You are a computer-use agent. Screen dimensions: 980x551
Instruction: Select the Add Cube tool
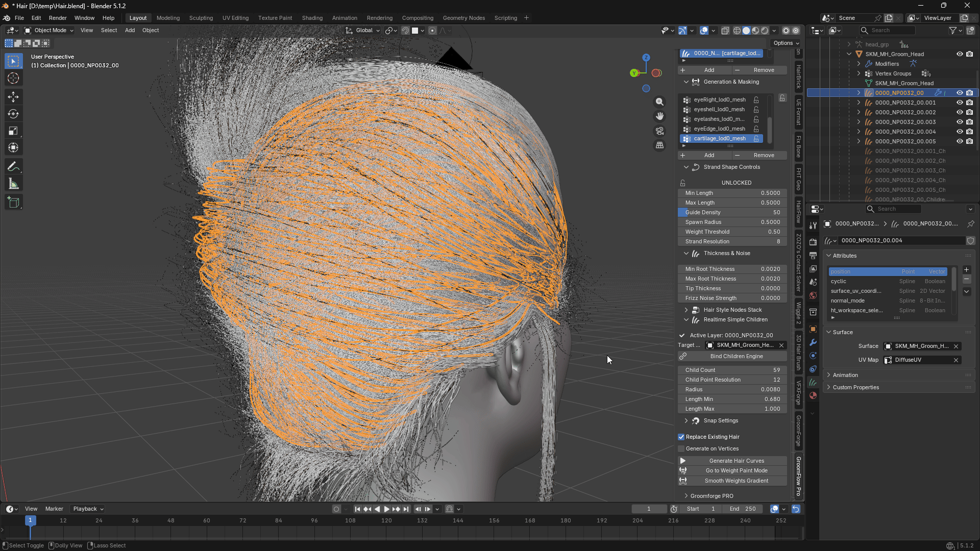point(14,203)
